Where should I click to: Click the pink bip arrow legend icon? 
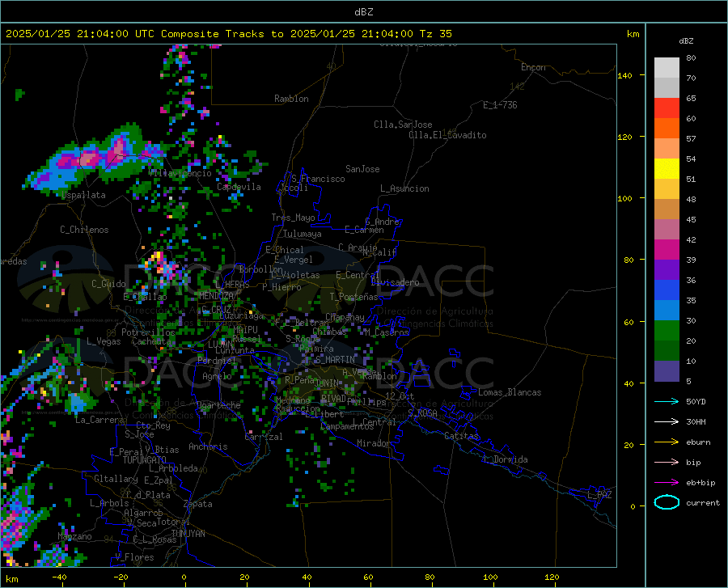click(667, 462)
